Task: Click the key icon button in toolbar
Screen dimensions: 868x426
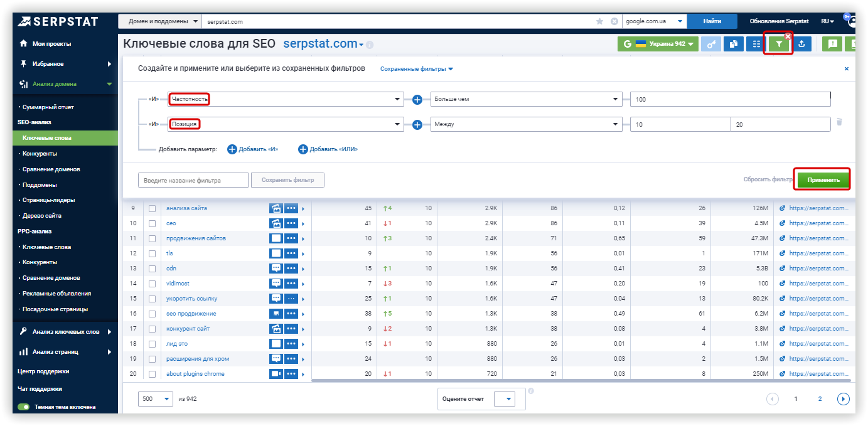Action: point(710,44)
